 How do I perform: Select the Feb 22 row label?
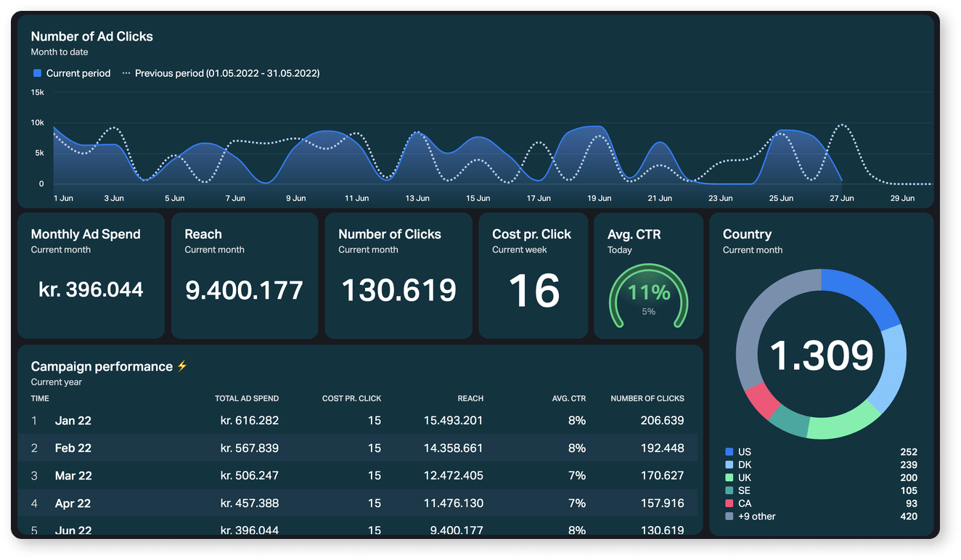tap(73, 448)
